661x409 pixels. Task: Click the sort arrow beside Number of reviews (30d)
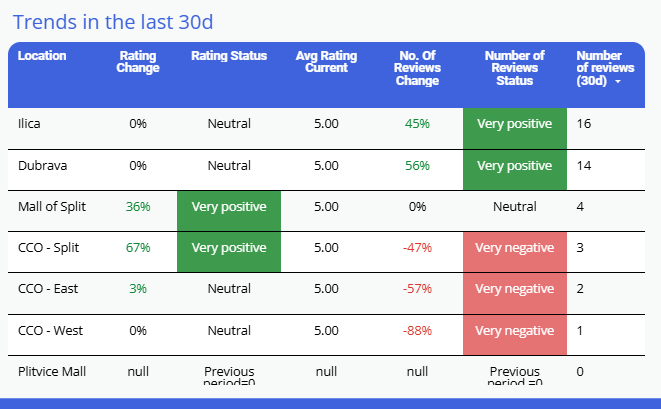[x=617, y=82]
